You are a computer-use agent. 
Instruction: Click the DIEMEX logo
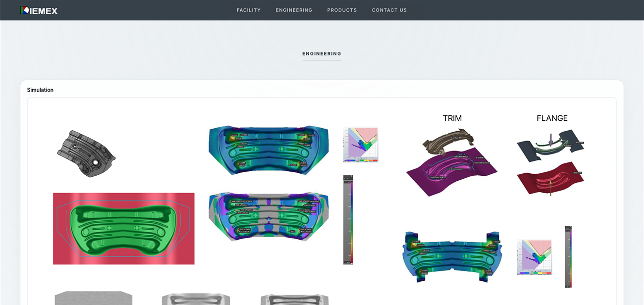(39, 10)
